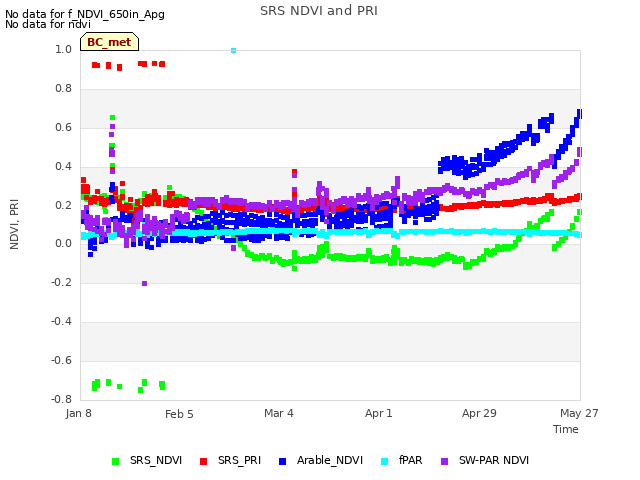Viewport: 640px width, 480px height.
Task: Click the purple SW-PAR NDVI legend swatch
Action: [x=445, y=461]
